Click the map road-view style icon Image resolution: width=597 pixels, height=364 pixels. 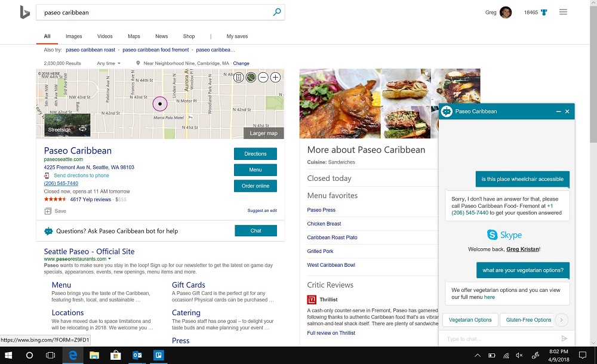[238, 78]
